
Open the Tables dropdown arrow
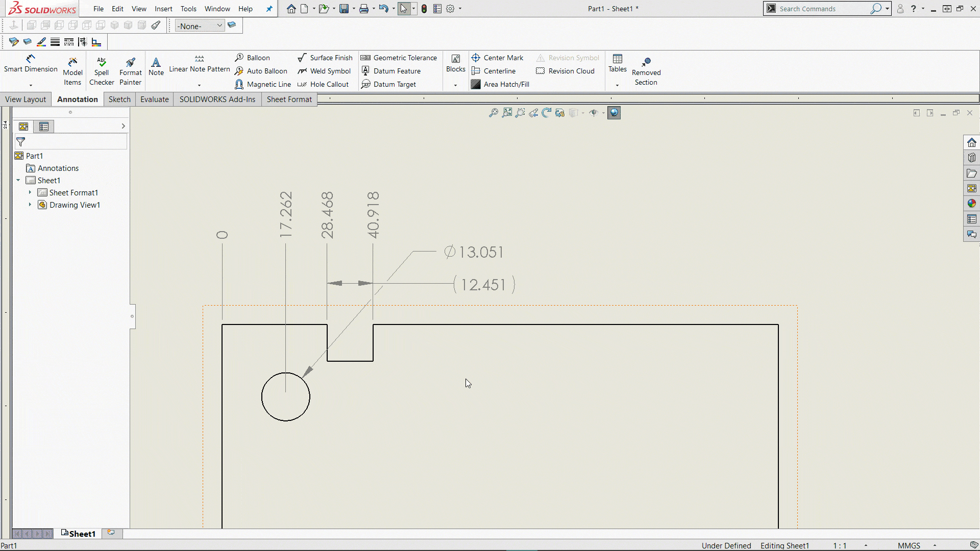(617, 85)
